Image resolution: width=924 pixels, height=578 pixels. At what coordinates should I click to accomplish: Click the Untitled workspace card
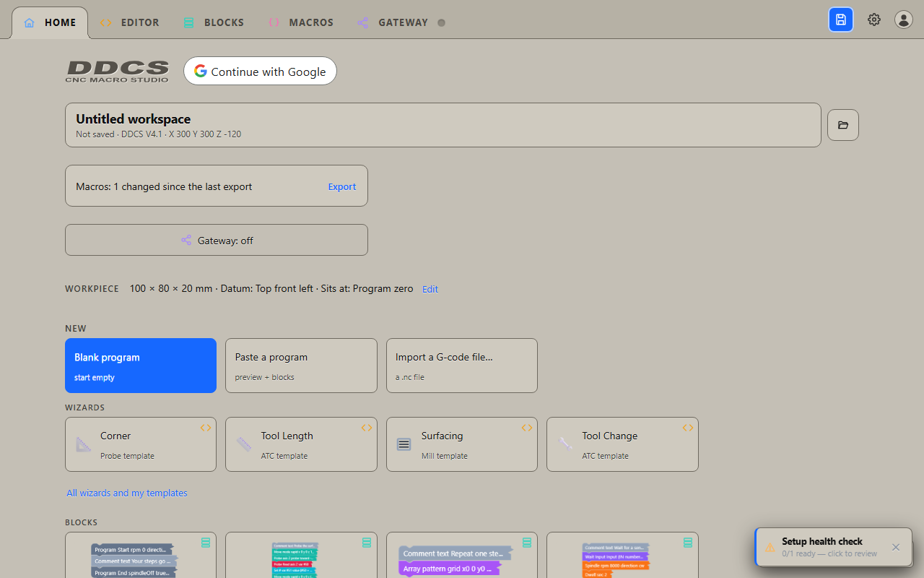[443, 125]
